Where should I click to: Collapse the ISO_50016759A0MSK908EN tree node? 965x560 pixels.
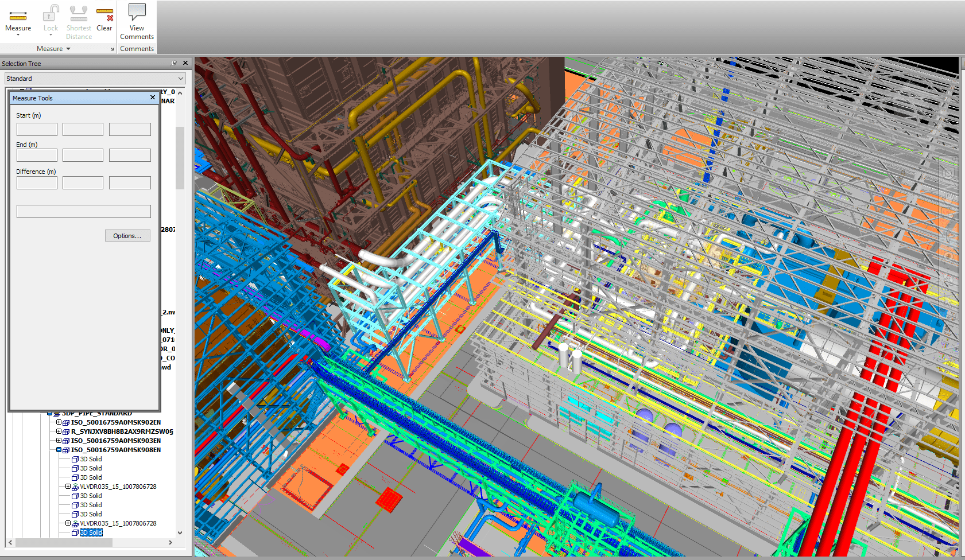click(59, 450)
